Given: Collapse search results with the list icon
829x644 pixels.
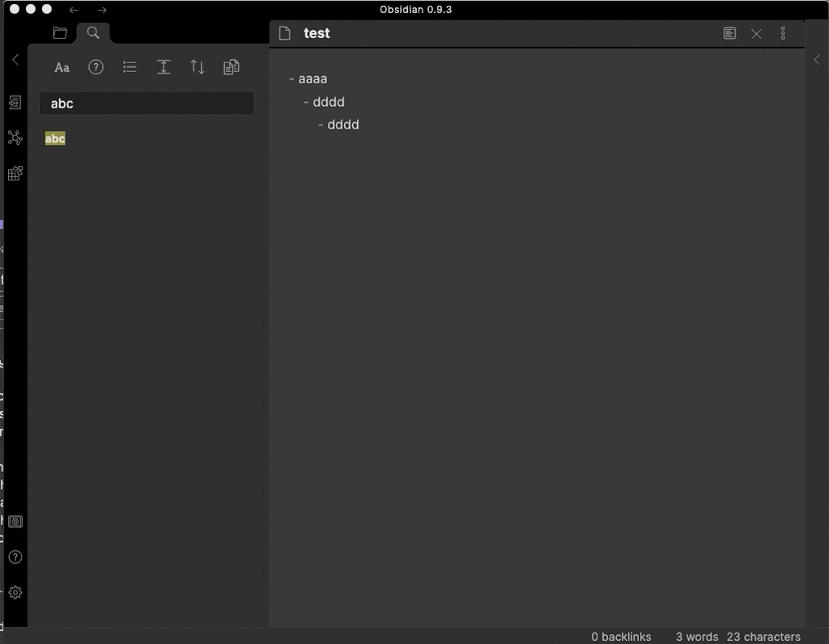Looking at the screenshot, I should click(130, 67).
